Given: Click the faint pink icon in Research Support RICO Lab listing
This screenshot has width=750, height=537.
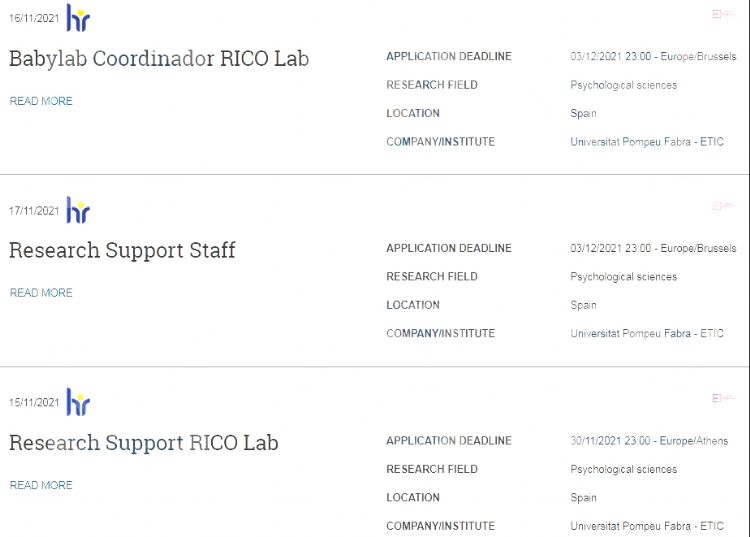Looking at the screenshot, I should click(724, 398).
